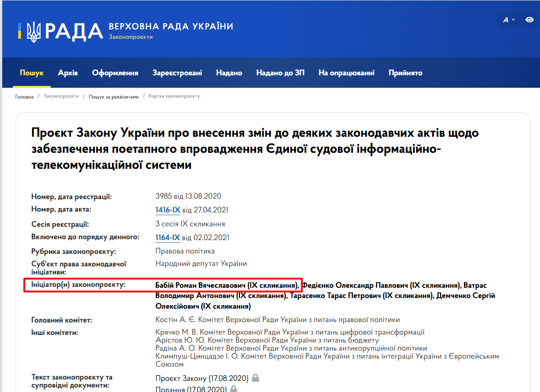
Task: Click the Верховна Рада України header title
Action: tap(171, 26)
